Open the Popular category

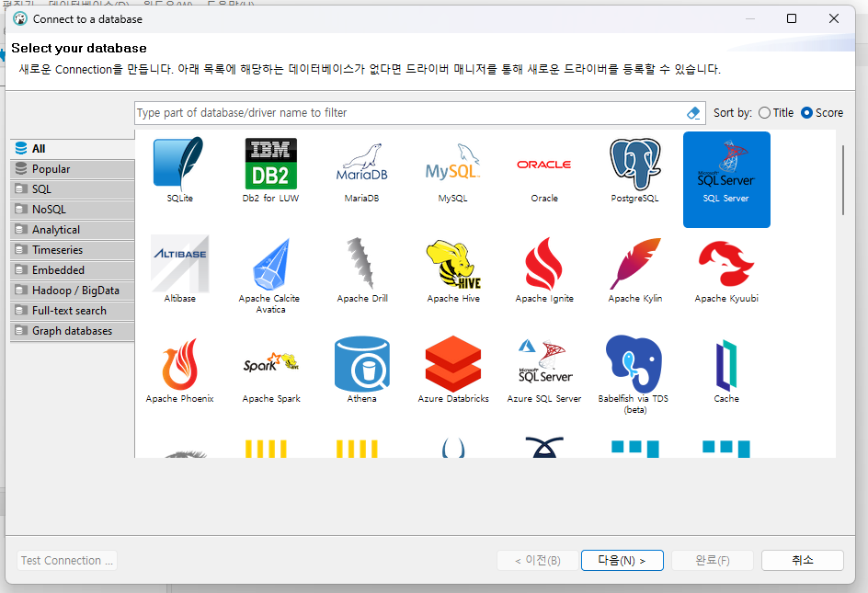(x=73, y=169)
